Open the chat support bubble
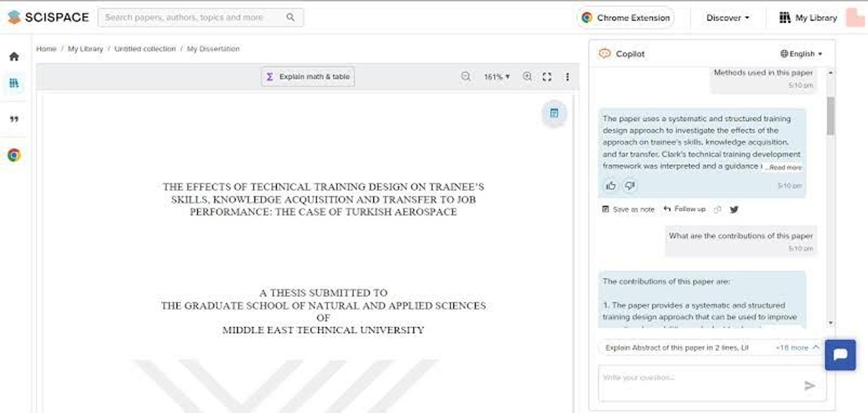The image size is (868, 413). [x=840, y=355]
